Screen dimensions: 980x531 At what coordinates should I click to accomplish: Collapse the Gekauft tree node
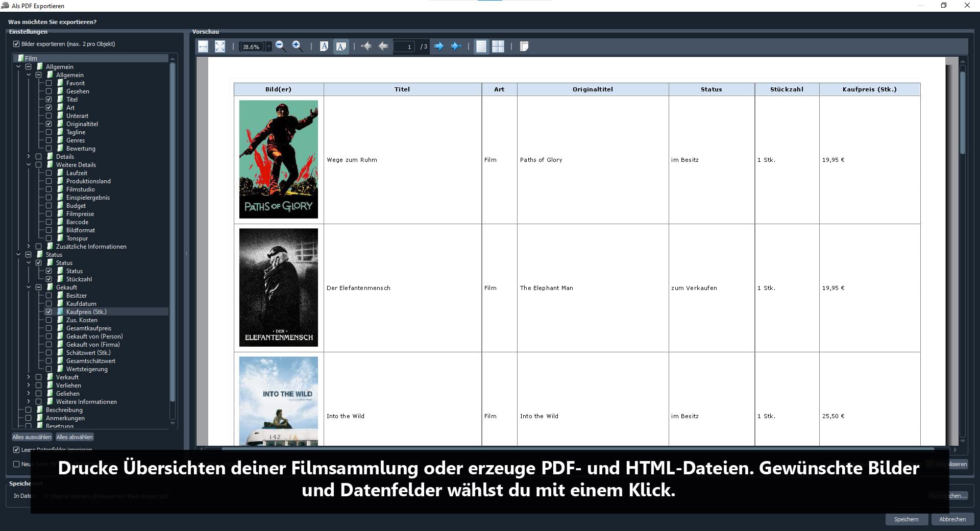coord(29,287)
